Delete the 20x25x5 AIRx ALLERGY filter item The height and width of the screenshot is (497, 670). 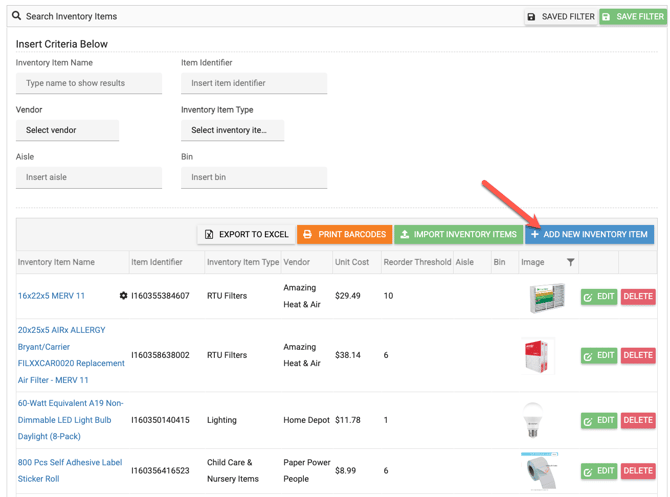coord(637,355)
